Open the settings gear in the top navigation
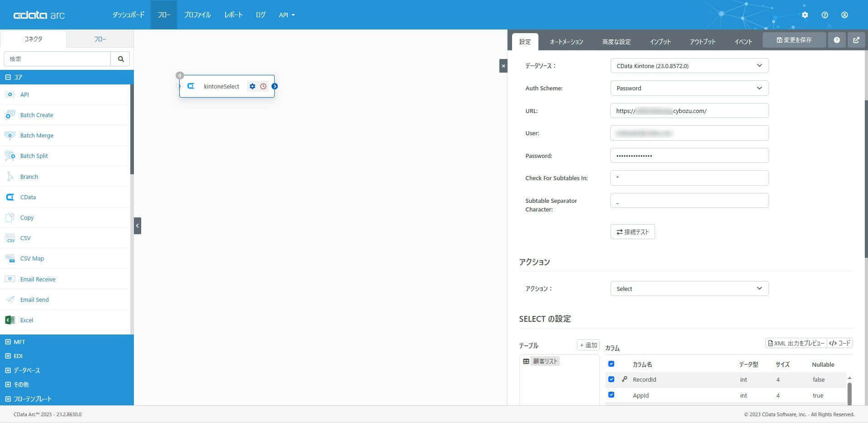 pos(804,15)
